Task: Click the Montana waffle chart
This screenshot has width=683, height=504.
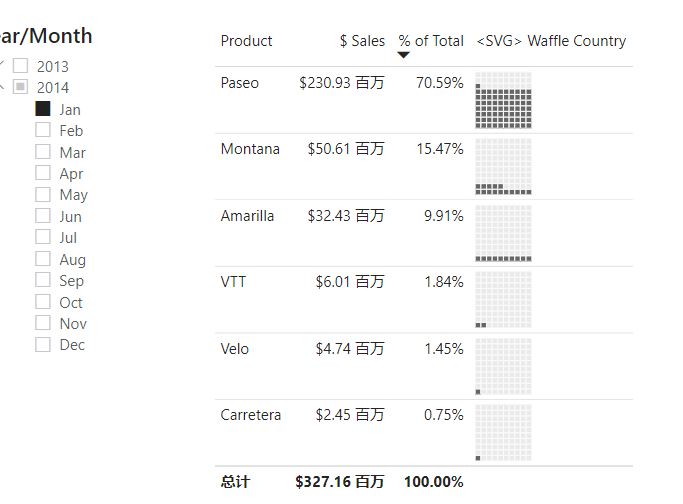Action: pos(503,166)
